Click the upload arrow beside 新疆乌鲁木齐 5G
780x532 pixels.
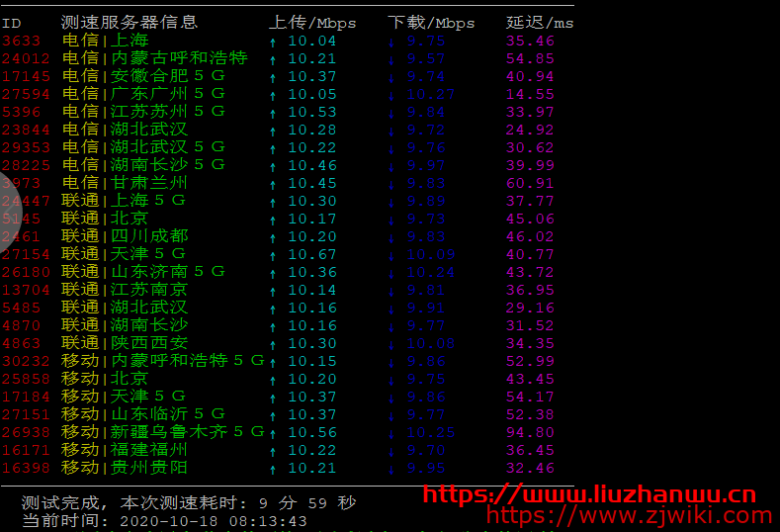(273, 433)
